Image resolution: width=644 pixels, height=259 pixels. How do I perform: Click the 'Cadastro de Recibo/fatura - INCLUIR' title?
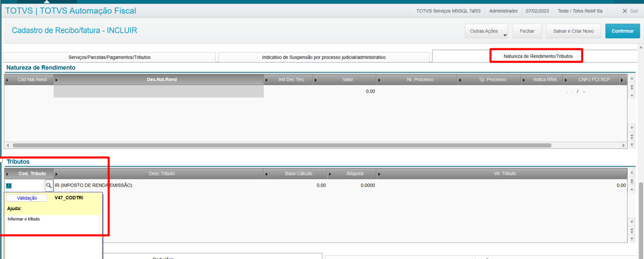pos(74,31)
